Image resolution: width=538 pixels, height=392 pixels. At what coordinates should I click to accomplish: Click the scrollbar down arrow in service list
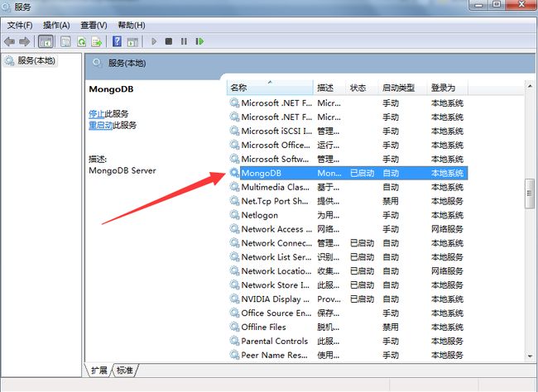(x=530, y=356)
